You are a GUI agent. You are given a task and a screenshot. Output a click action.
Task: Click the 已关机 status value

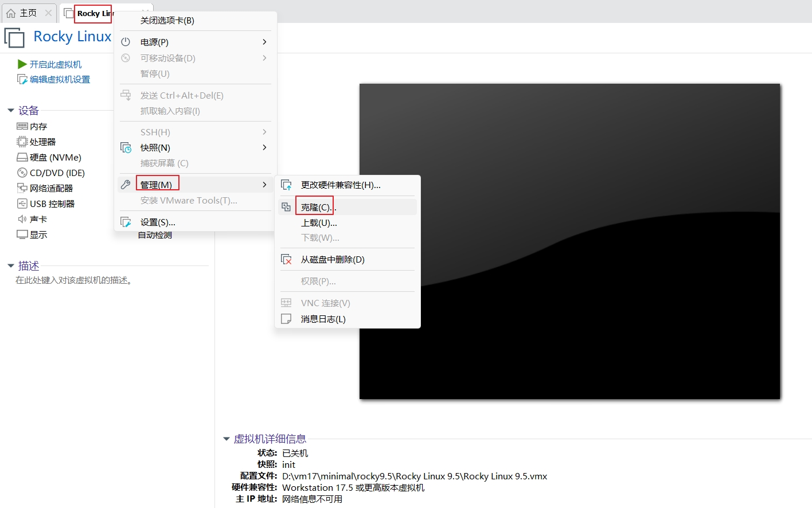click(295, 453)
